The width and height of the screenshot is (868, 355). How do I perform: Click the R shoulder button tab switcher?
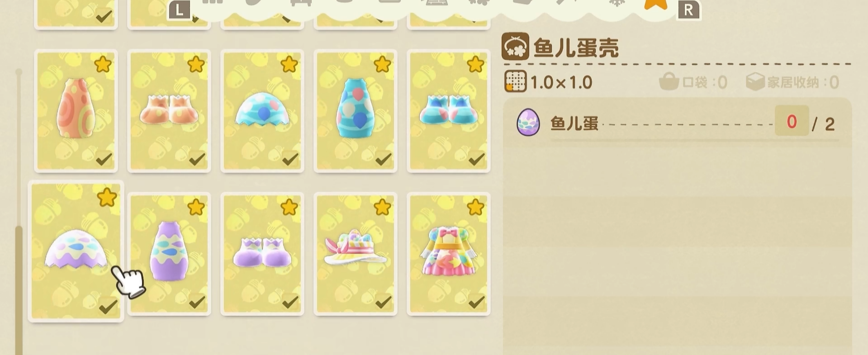coord(688,10)
